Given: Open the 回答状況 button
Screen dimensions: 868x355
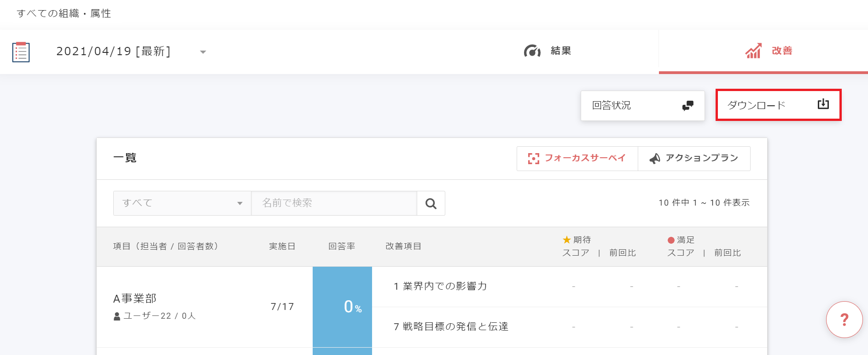Looking at the screenshot, I should pos(642,106).
